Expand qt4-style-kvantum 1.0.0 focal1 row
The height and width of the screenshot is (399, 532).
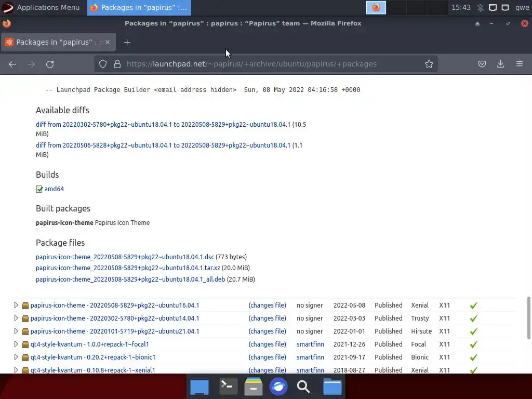click(16, 344)
